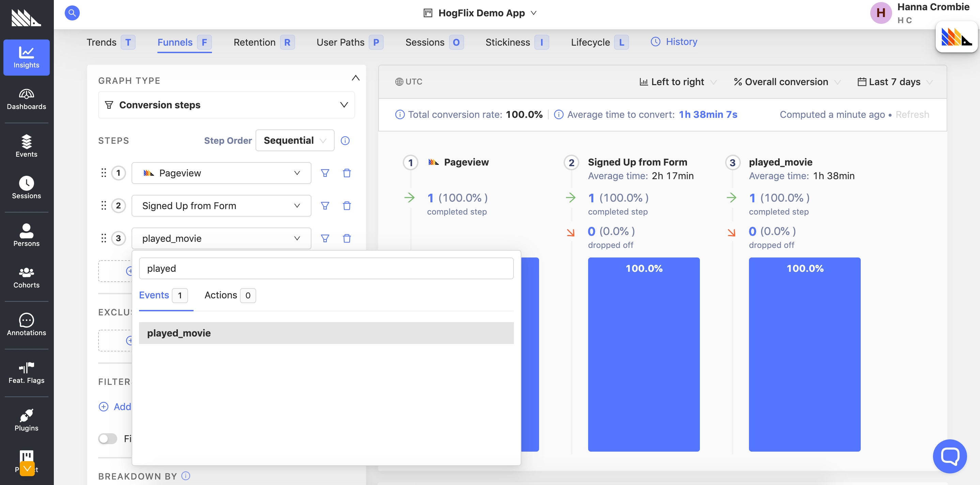The width and height of the screenshot is (980, 485).
Task: Collapse the Graph Type panel chevron
Action: pyautogui.click(x=355, y=78)
